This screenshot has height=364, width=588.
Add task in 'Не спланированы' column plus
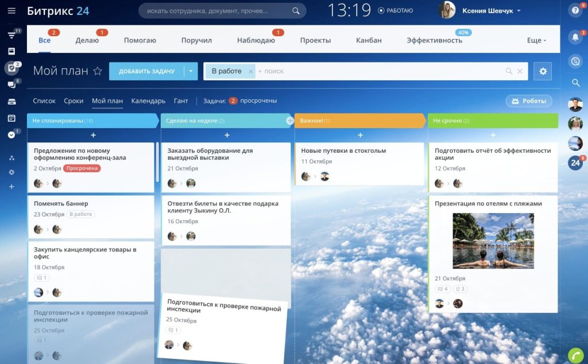(x=94, y=135)
